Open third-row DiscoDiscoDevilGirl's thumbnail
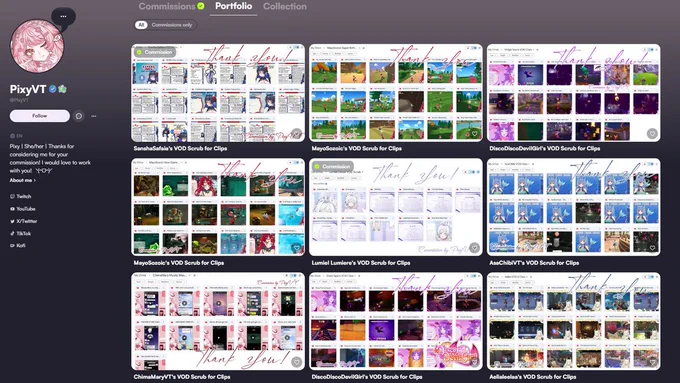The image size is (680, 383). tap(396, 321)
